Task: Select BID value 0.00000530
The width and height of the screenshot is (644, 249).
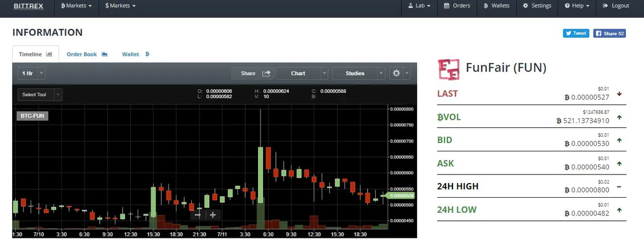Action: [x=587, y=144]
